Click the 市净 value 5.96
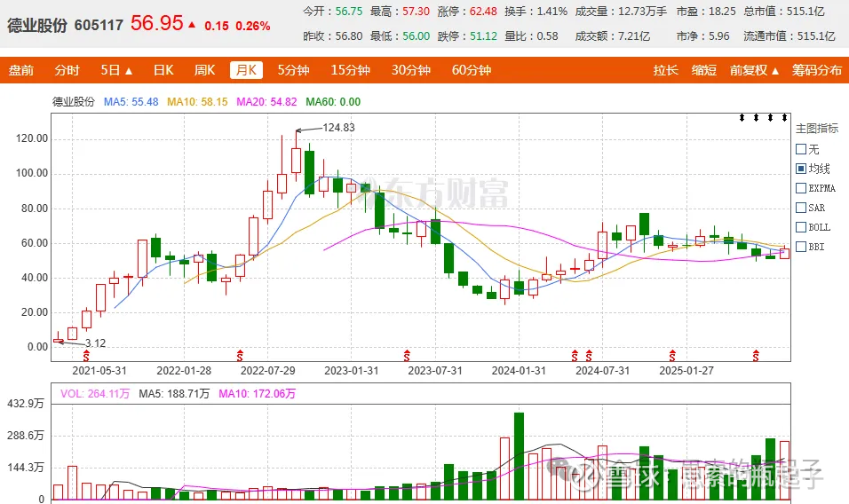The width and height of the screenshot is (849, 504). [719, 36]
